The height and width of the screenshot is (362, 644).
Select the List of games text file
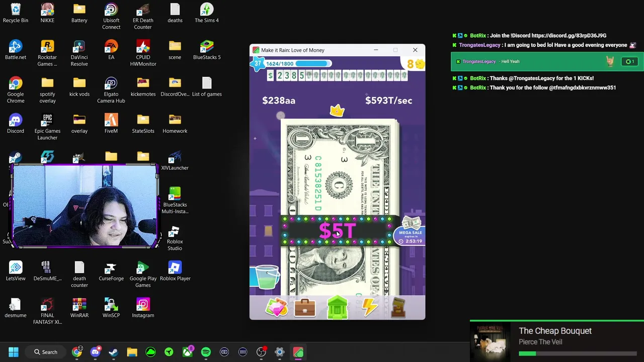click(207, 86)
